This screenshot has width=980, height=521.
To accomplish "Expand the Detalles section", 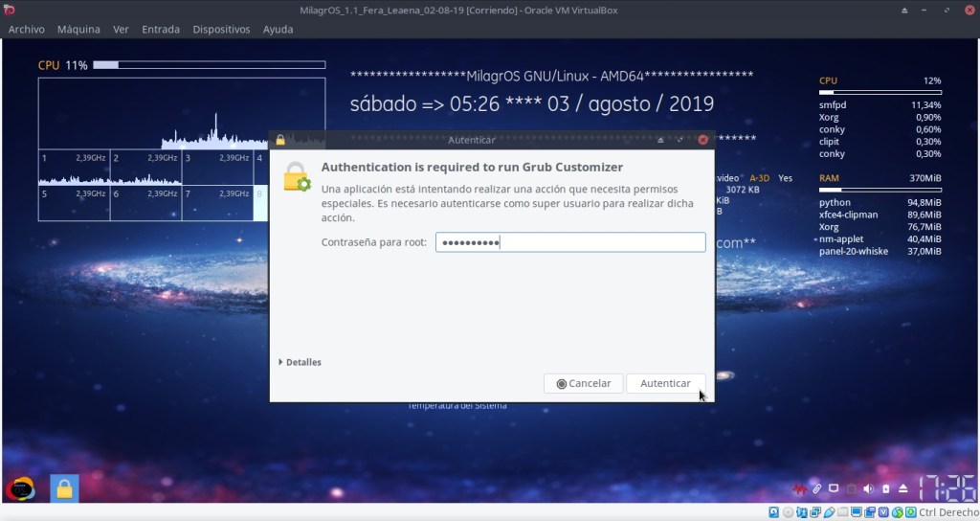I will click(301, 362).
